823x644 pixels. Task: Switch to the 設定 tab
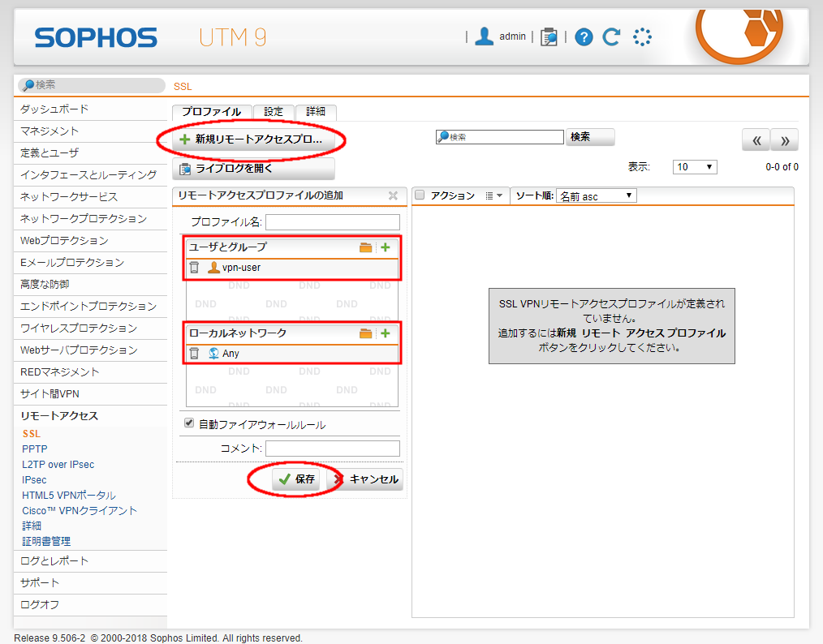(274, 112)
